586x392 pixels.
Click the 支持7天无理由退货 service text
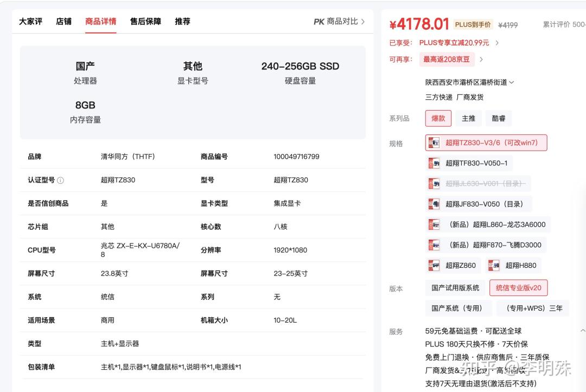[481, 383]
